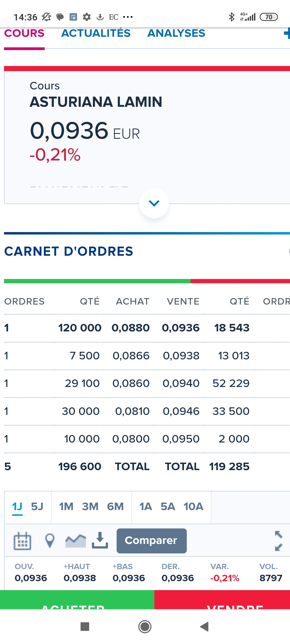Viewport: 290px width, 644px height.
Task: Expand the Cours details chevron
Action: [154, 203]
